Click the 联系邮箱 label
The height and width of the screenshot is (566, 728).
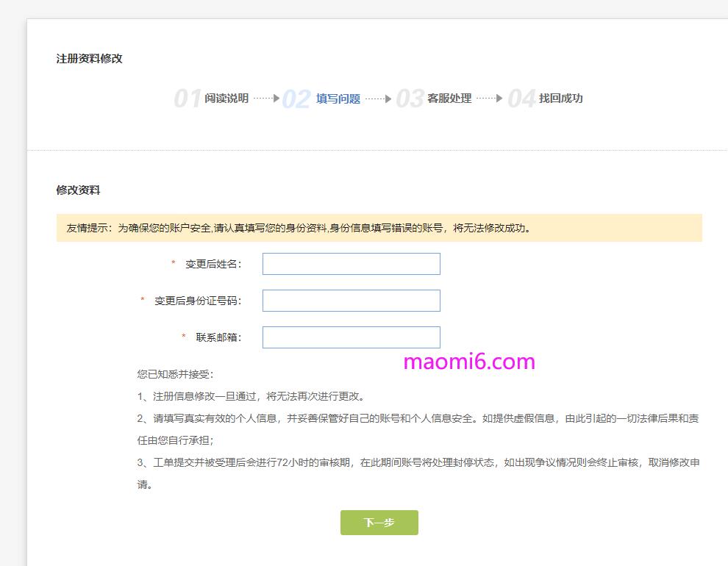click(x=218, y=337)
